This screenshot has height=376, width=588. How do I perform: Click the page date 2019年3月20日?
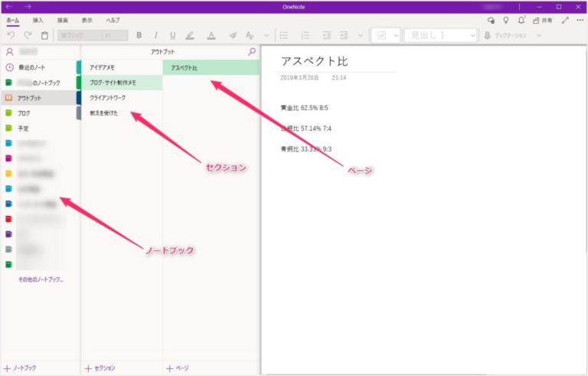[299, 77]
